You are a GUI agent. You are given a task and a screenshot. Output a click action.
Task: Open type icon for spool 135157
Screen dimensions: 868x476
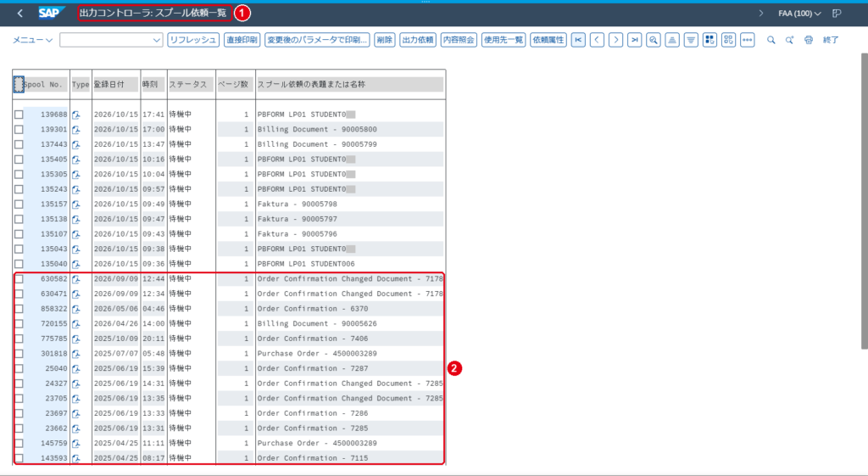(75, 204)
